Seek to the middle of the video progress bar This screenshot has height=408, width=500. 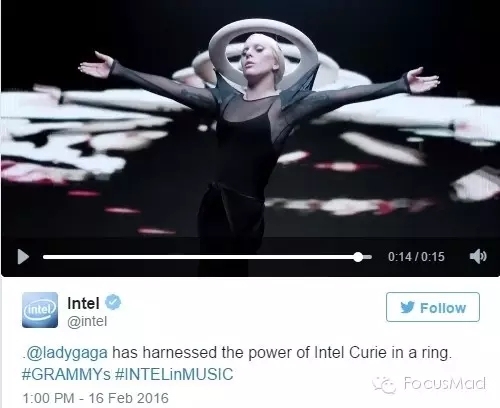click(207, 257)
